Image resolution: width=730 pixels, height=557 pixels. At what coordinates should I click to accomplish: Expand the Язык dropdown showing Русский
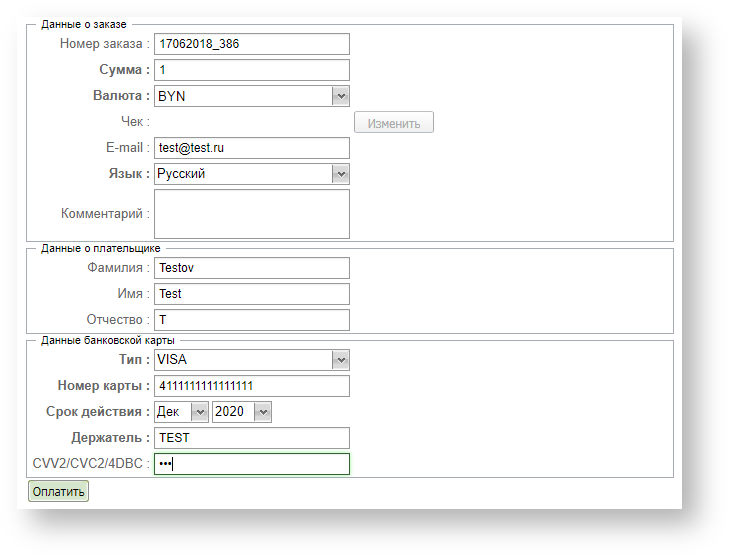(251, 174)
